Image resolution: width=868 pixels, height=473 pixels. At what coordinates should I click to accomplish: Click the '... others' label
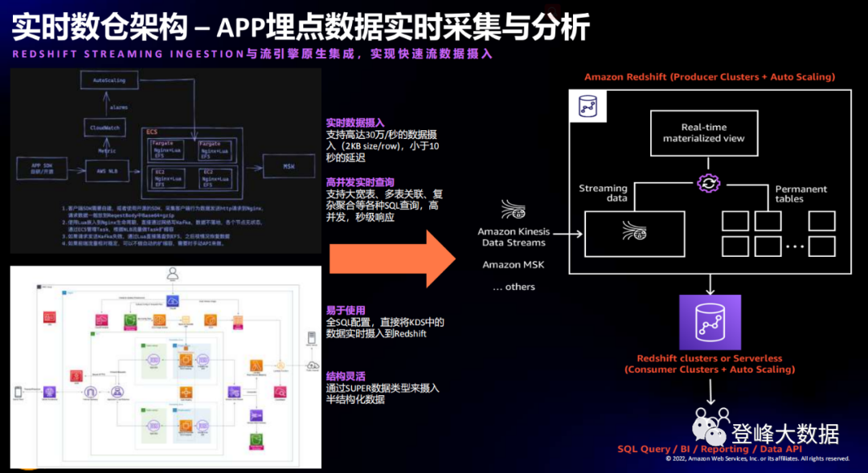(x=514, y=287)
